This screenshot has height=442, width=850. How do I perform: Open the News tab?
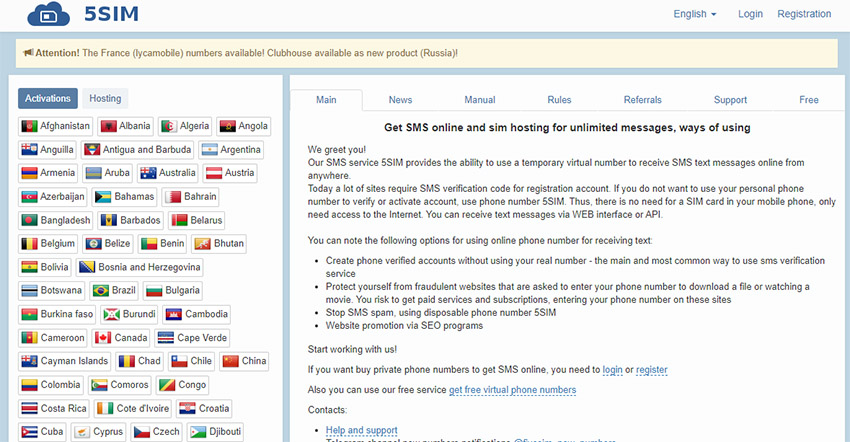click(400, 100)
